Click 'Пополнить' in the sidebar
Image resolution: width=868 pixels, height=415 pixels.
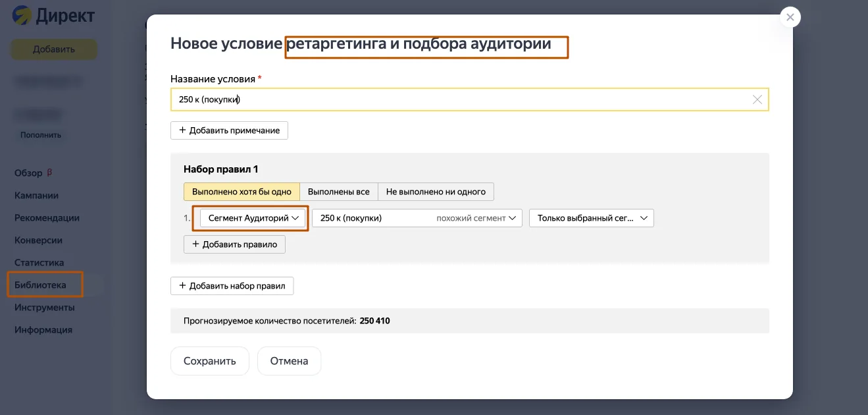click(41, 135)
